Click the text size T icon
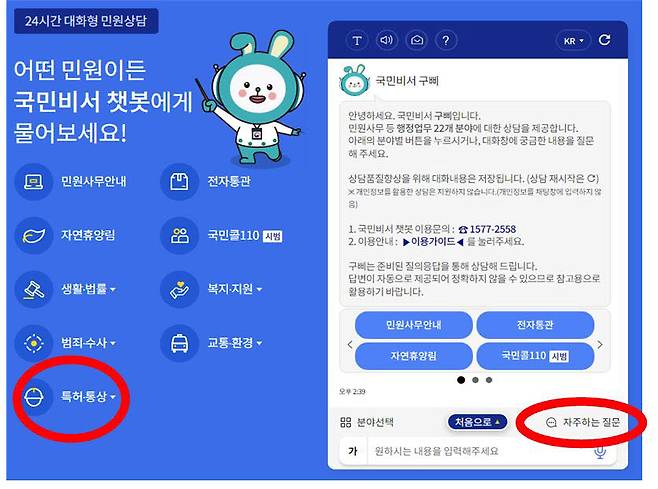Screen dimensions: 658x489 click(x=357, y=41)
